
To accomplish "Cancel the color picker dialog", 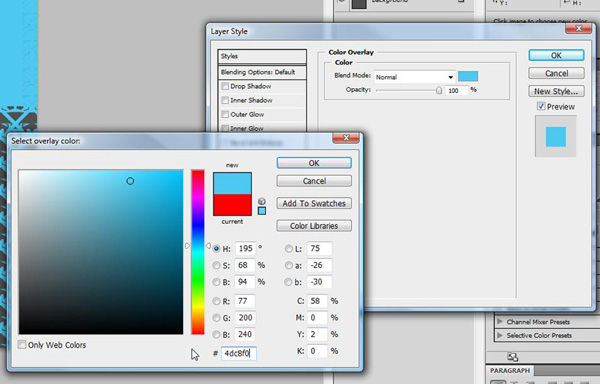I will pos(314,181).
